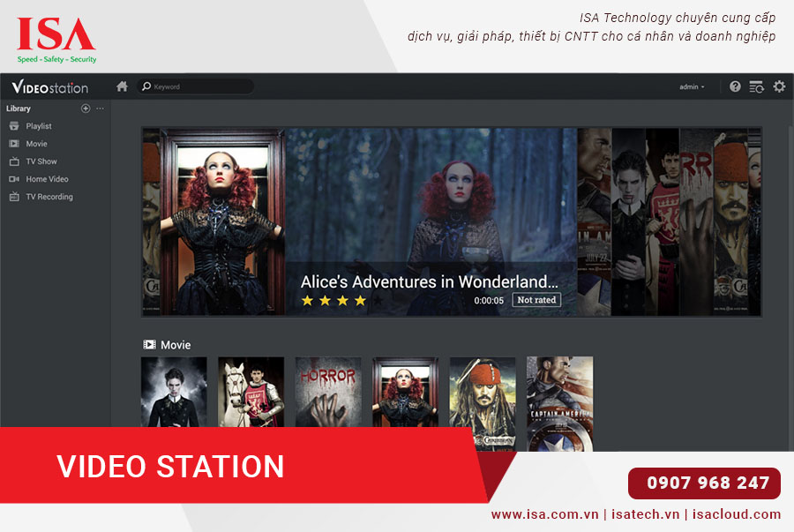The height and width of the screenshot is (532, 794).
Task: Open knight with white horse movie thumbnail
Action: coord(251,392)
